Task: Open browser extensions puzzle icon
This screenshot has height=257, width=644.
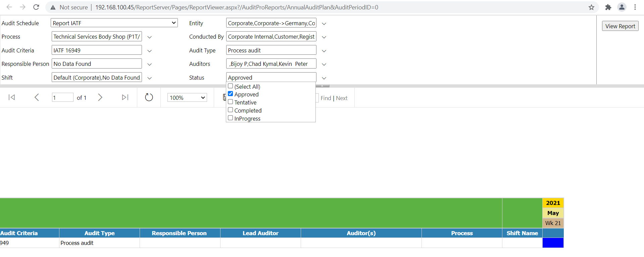Action: (608, 7)
